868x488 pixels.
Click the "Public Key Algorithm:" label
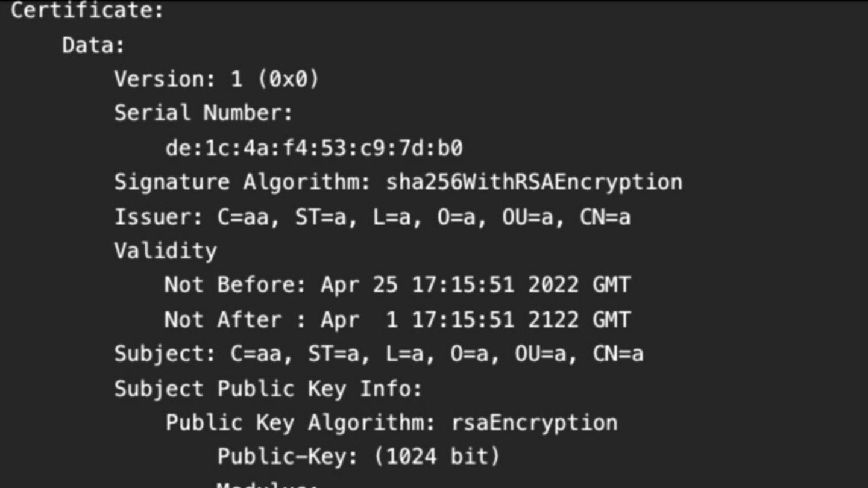point(300,422)
